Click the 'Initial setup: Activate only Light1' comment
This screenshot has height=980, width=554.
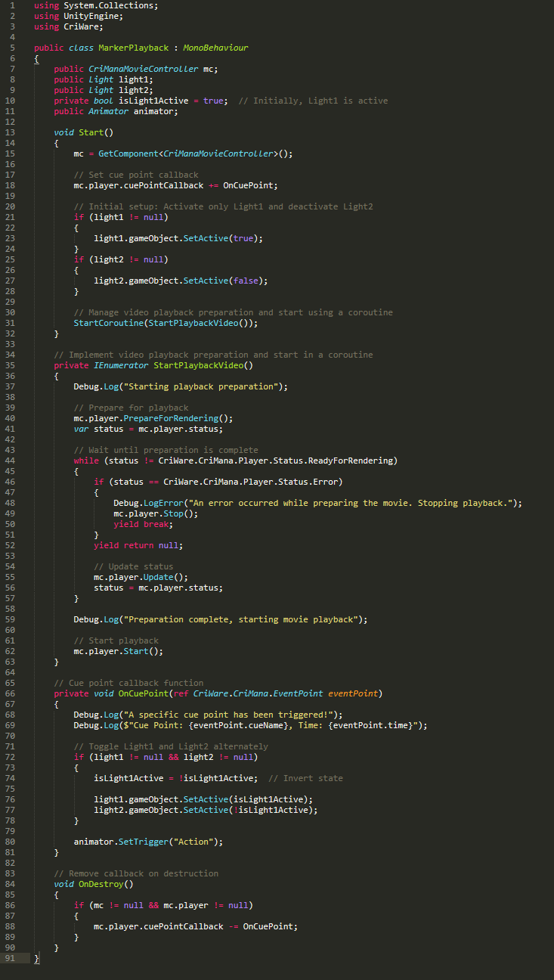(224, 206)
